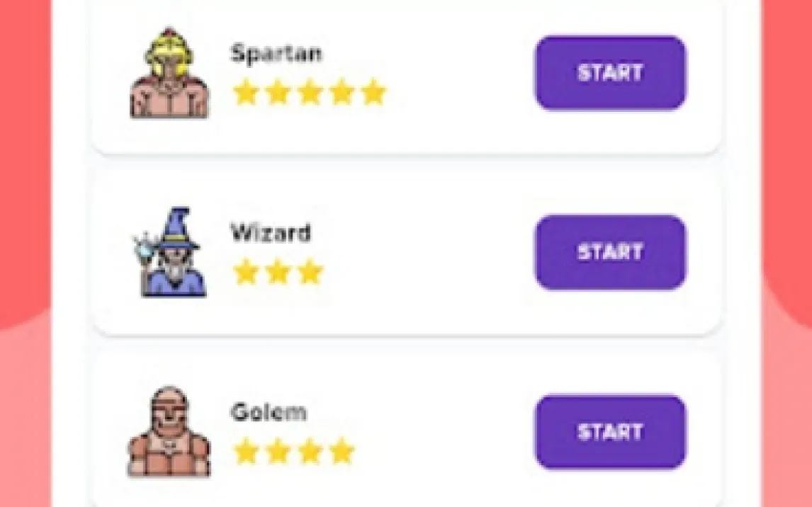Click the first star in Wizard's rating
812x507 pixels.
tap(246, 272)
